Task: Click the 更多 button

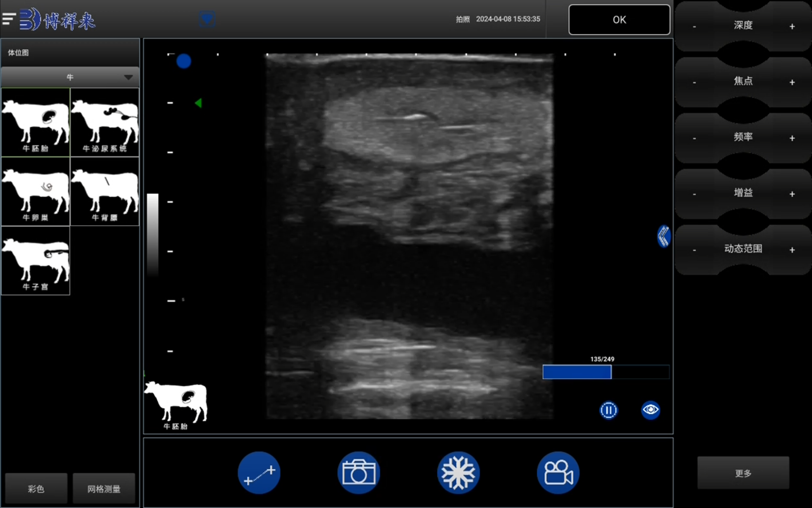Action: [x=743, y=473]
